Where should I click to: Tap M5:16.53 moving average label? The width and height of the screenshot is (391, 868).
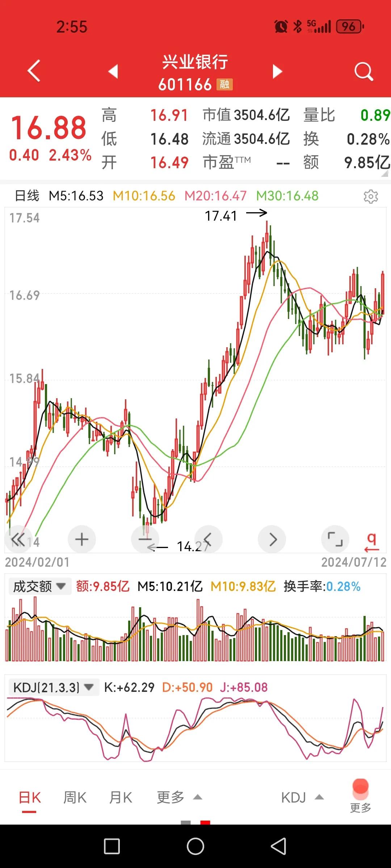click(76, 196)
